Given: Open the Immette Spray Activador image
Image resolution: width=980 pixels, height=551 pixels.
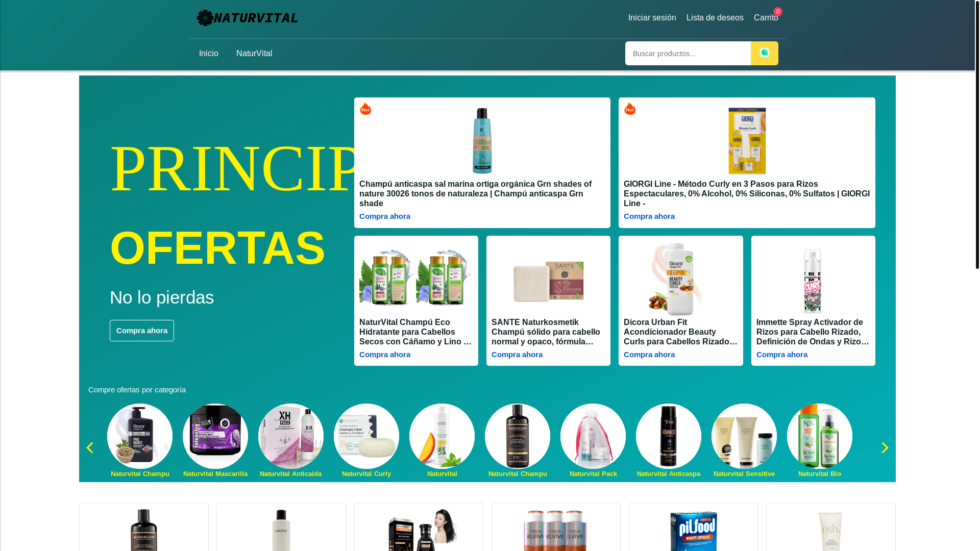Looking at the screenshot, I should pos(813,281).
